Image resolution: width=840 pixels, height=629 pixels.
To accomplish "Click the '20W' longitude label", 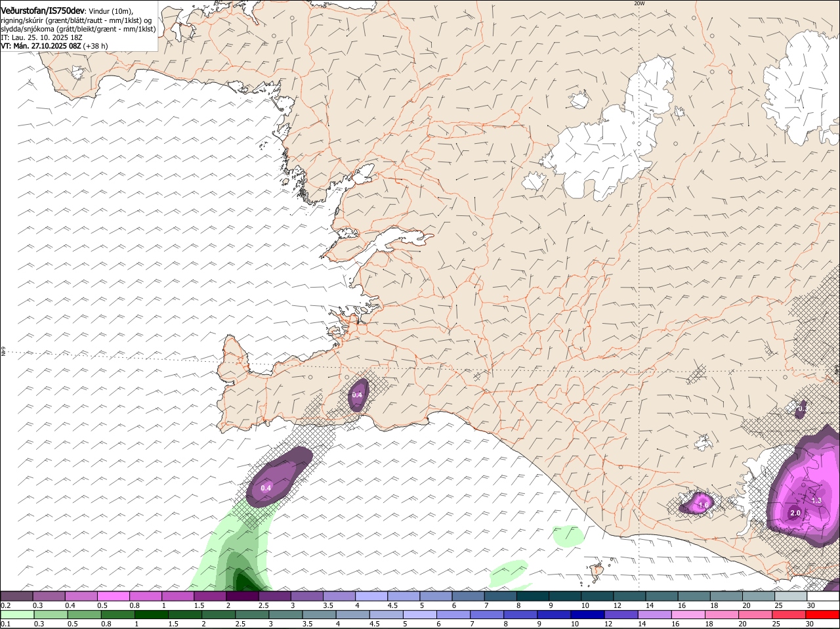I will click(x=639, y=3).
